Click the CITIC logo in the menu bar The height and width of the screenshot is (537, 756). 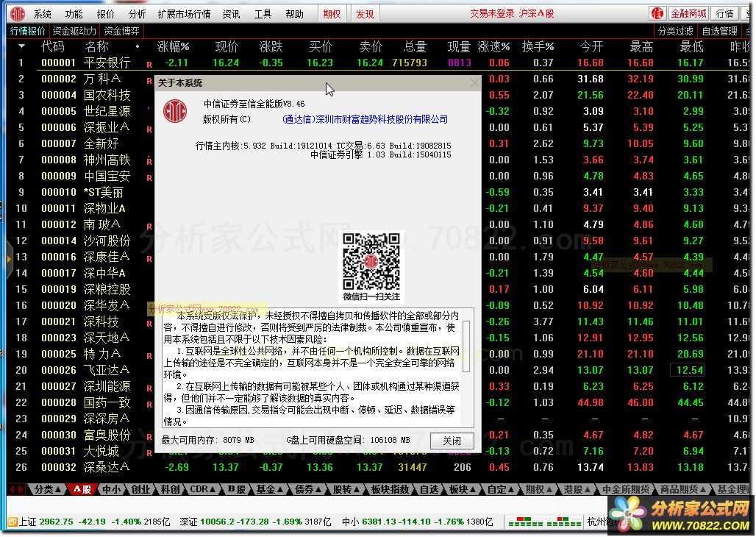(x=18, y=13)
